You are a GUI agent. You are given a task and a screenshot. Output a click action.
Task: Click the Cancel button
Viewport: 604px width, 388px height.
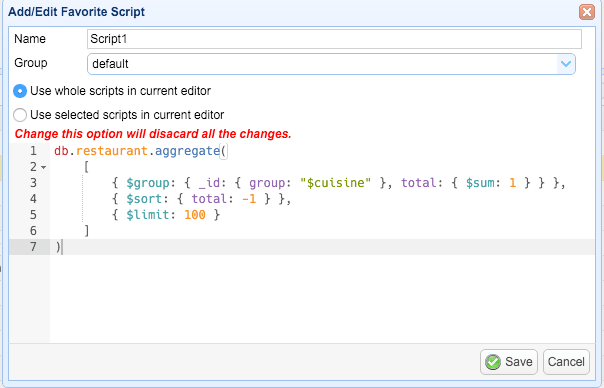[566, 362]
